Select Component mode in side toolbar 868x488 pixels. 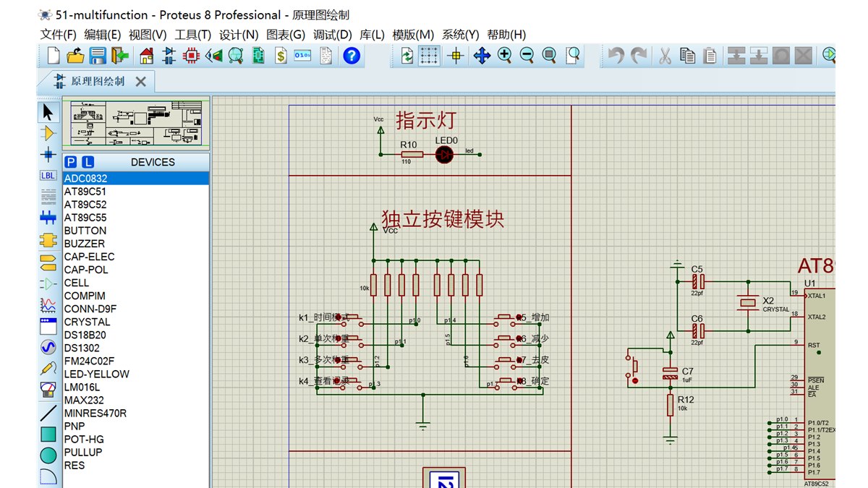coord(48,133)
